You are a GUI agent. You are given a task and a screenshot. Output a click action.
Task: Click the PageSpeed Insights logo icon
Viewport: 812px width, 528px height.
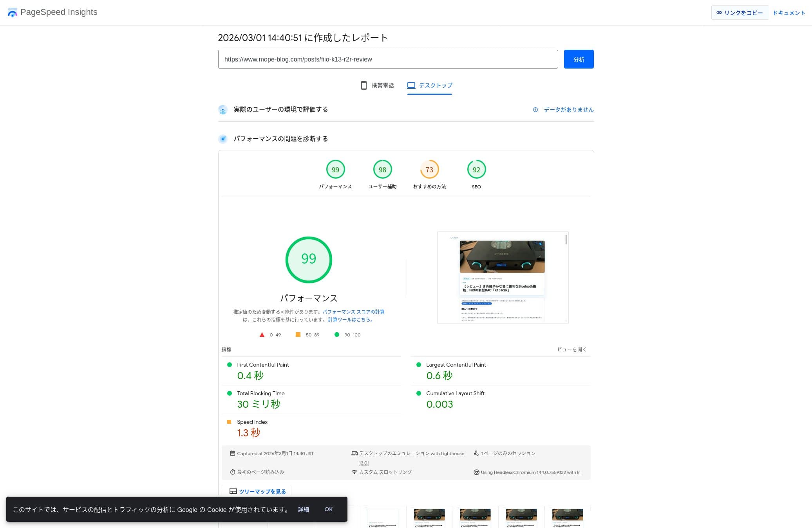click(12, 13)
